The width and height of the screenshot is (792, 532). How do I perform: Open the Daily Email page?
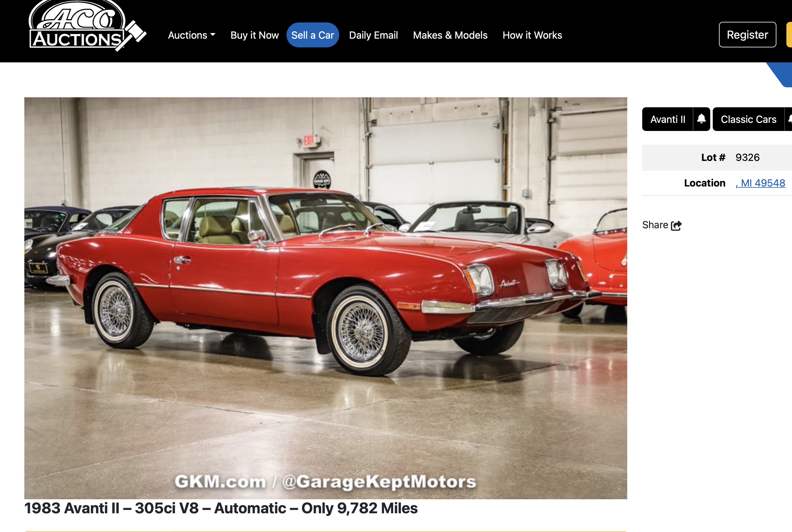coord(374,35)
